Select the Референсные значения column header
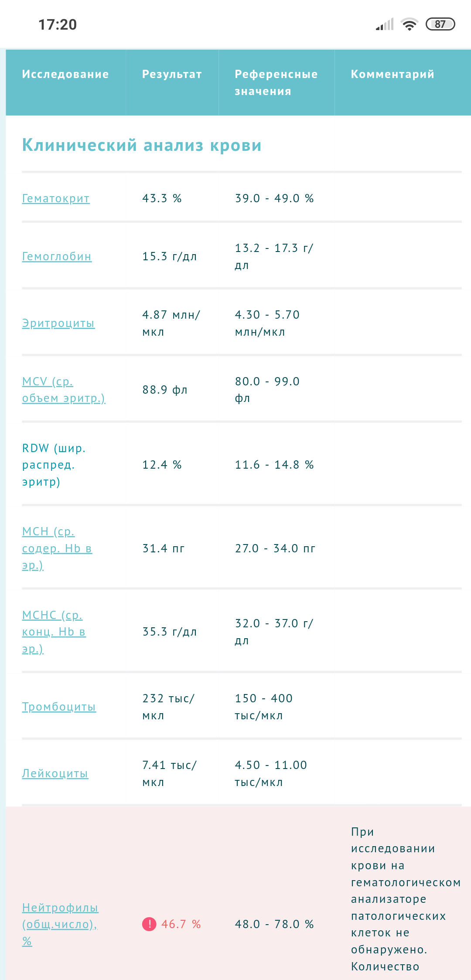 tap(276, 82)
